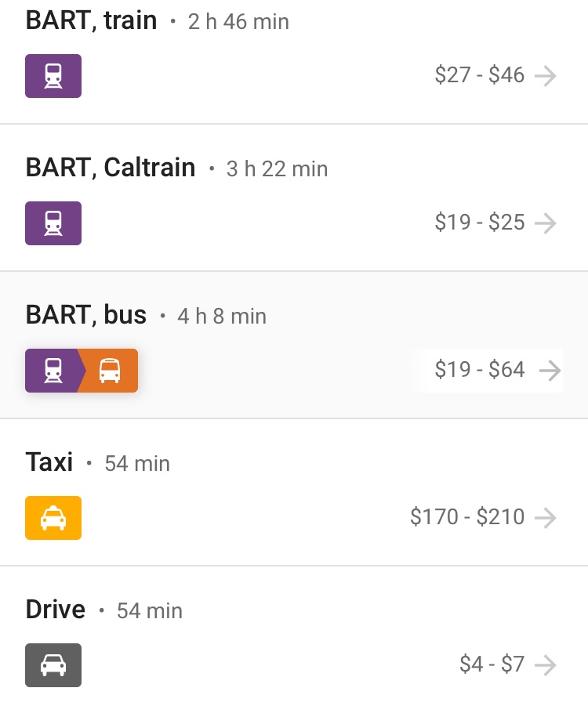Tap the $4 - $7 driving cost

click(x=492, y=664)
